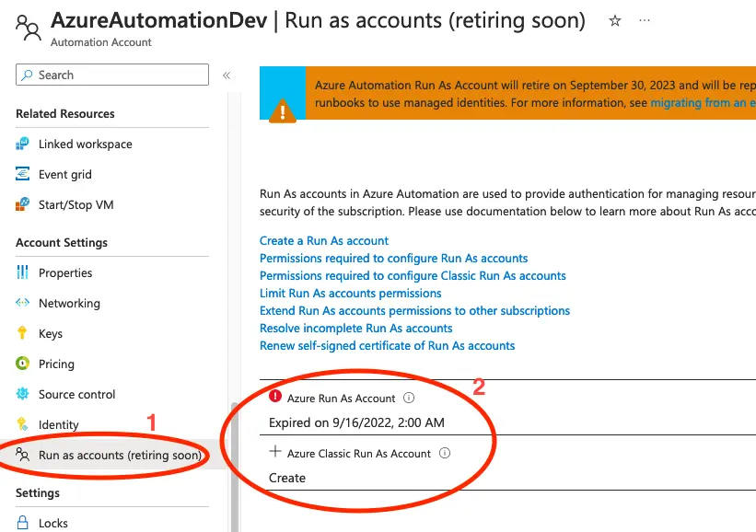The height and width of the screenshot is (532, 756).
Task: Show info for Azure Classic Run As Account
Action: [x=445, y=454]
